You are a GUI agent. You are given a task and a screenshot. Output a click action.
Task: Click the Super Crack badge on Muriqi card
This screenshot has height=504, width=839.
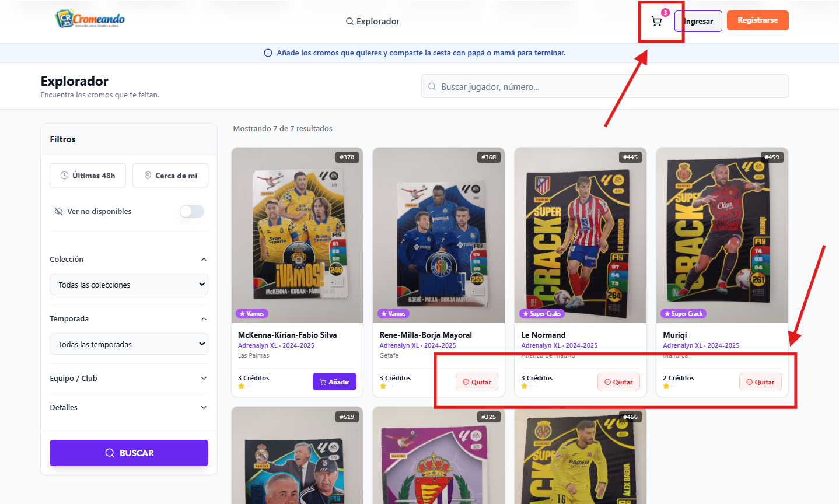[683, 314]
